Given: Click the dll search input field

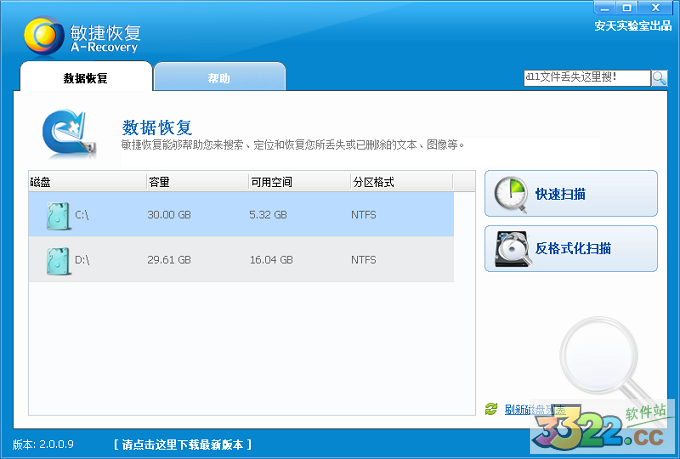Looking at the screenshot, I should point(586,77).
